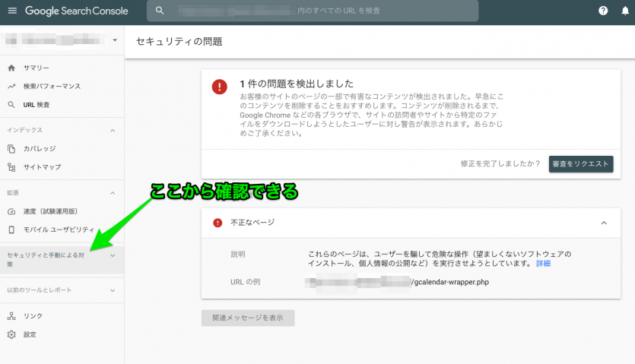Open the property selector dropdown
Image resolution: width=635 pixels, height=364 pixels.
(114, 40)
